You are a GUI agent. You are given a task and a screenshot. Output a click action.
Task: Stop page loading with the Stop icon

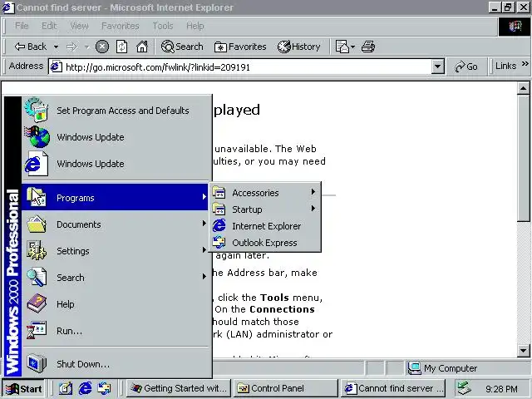(101, 47)
